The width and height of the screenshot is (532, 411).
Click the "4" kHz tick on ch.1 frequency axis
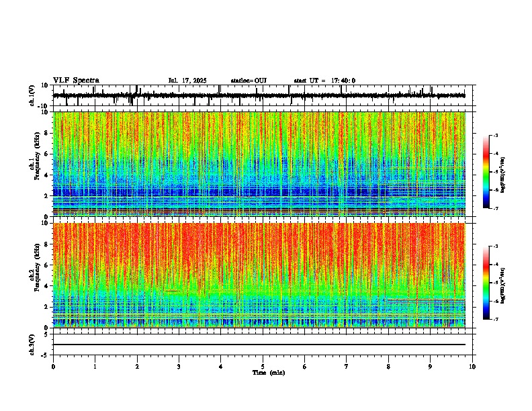click(47, 175)
